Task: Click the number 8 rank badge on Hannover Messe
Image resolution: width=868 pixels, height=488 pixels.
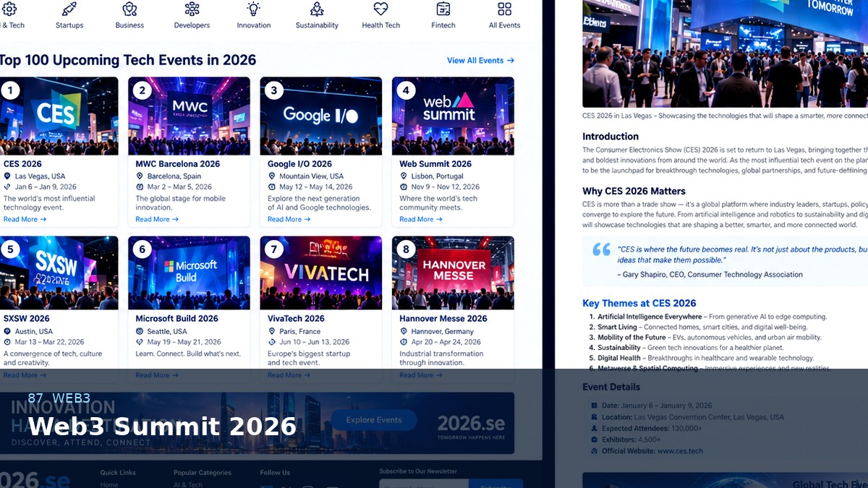Action: coord(406,249)
